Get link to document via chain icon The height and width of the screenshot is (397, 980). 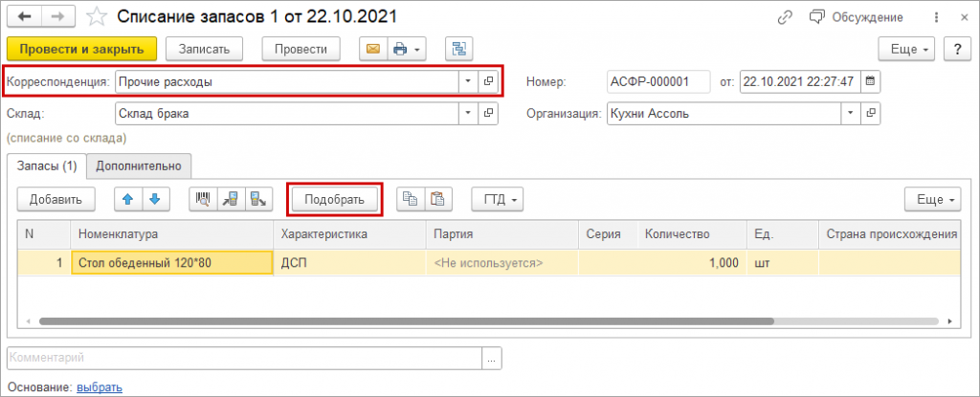(785, 17)
